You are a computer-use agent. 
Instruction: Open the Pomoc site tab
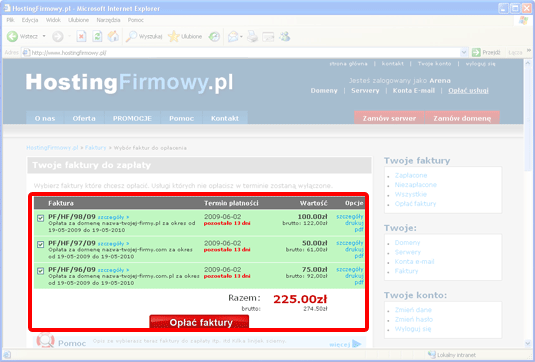(x=182, y=118)
